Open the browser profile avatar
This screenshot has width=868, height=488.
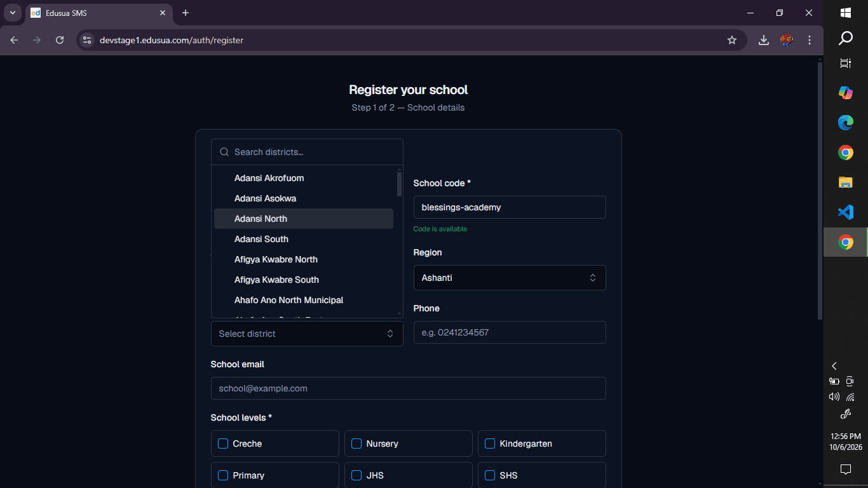(787, 40)
